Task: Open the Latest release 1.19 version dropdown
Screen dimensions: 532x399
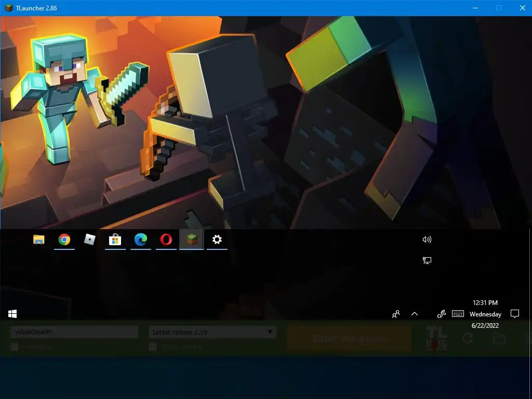Action: (212, 332)
